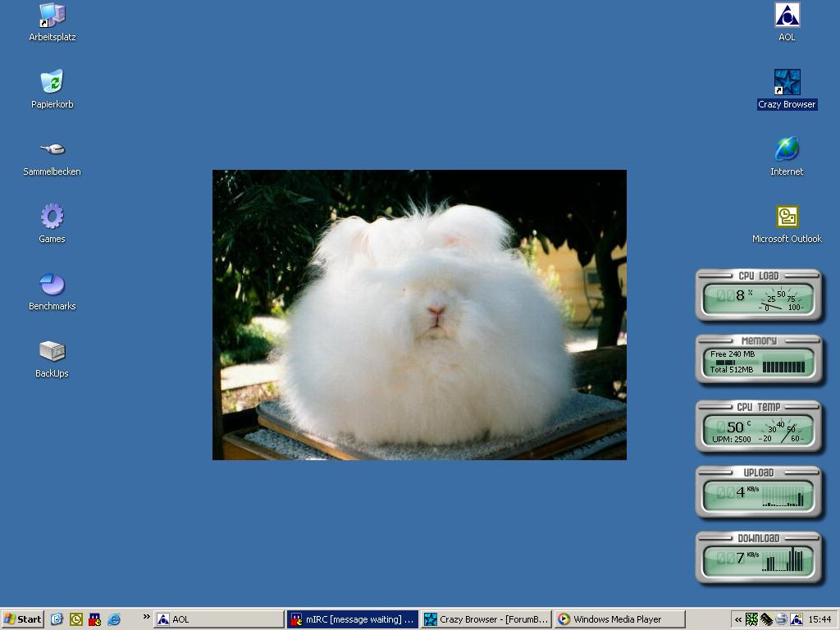Image resolution: width=840 pixels, height=630 pixels.
Task: Select the Microsoft Outlook desktop icon
Action: click(787, 224)
